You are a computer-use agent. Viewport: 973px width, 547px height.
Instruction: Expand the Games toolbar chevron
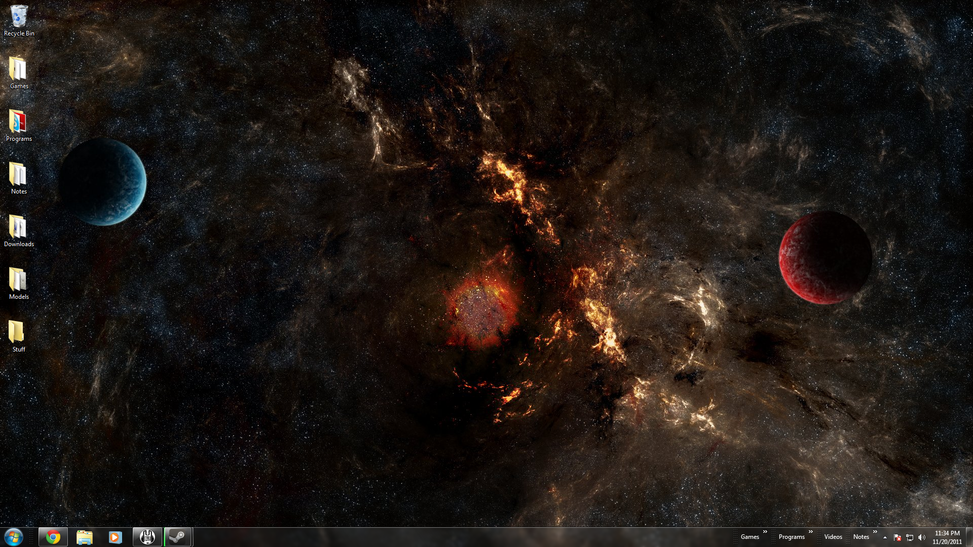tap(766, 532)
